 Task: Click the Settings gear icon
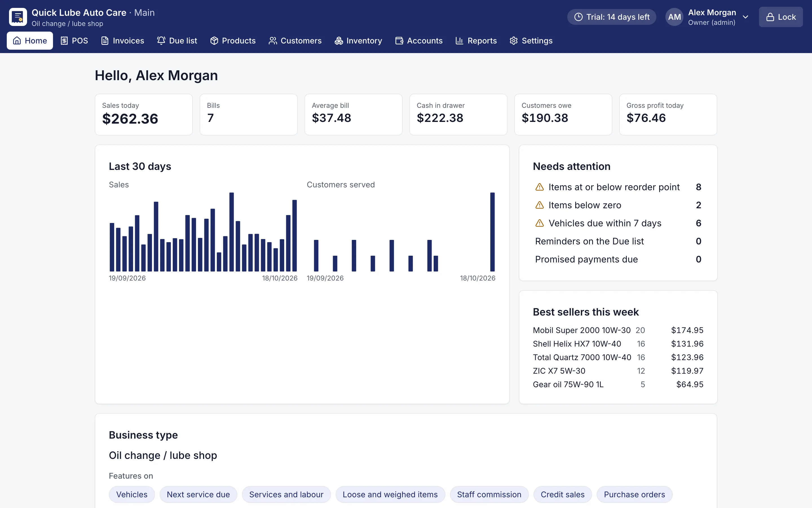tap(514, 41)
